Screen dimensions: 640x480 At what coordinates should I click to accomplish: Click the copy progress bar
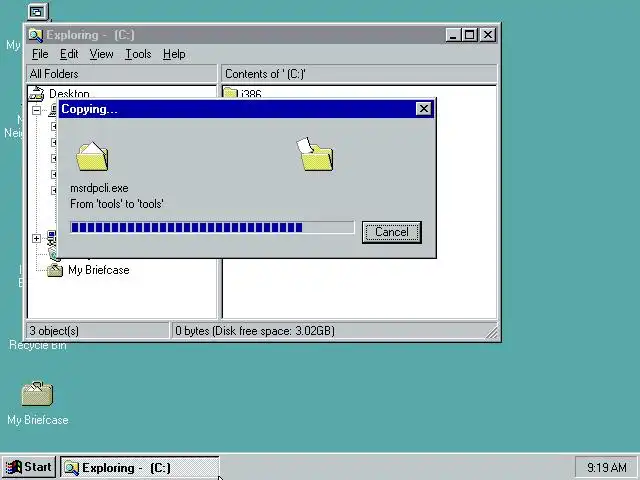coord(212,227)
